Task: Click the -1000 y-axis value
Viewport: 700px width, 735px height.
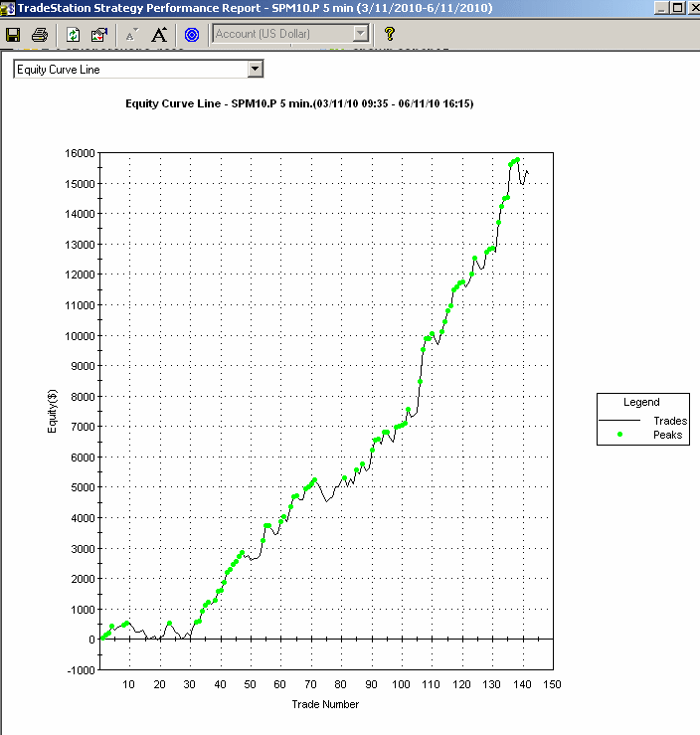Action: [x=82, y=670]
